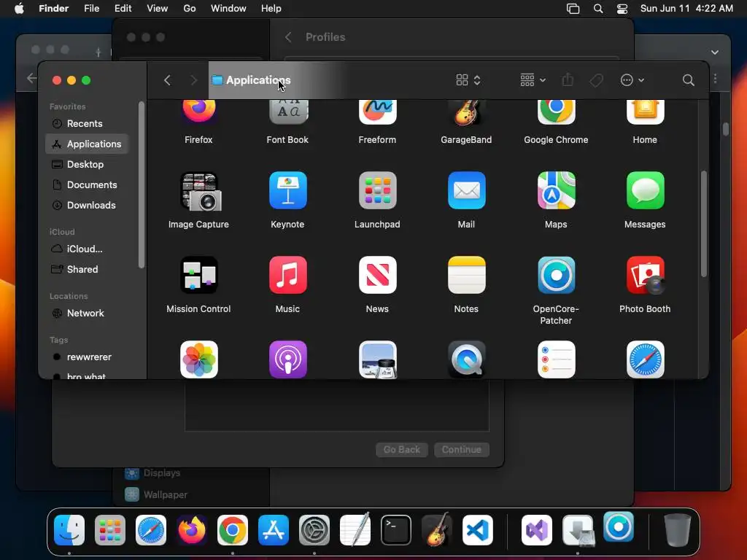The image size is (747, 560).
Task: Click the Continue button in background dialog
Action: (462, 449)
